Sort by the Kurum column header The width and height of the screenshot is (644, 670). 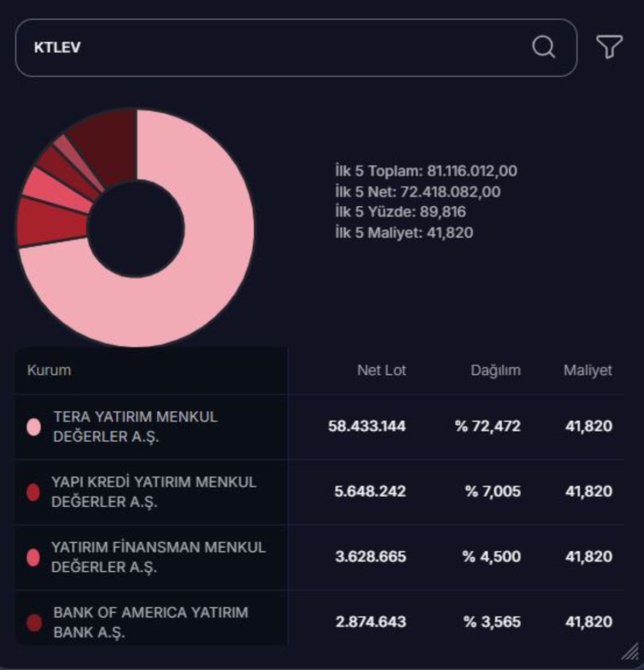[49, 370]
